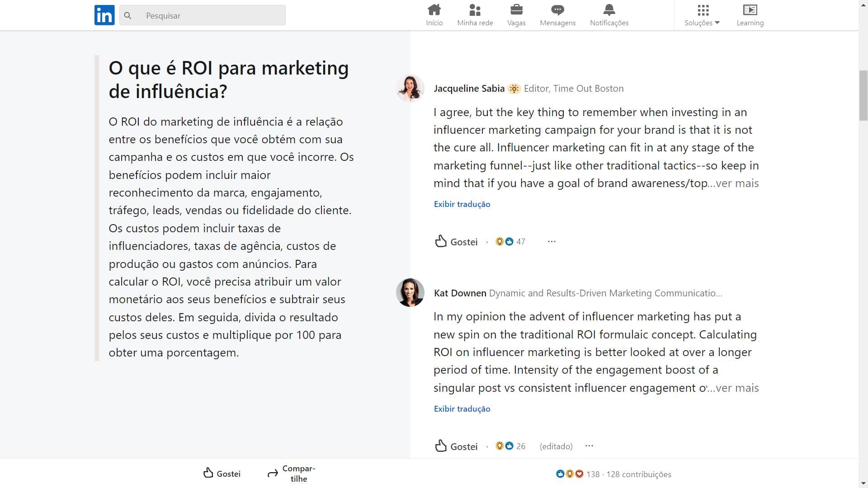868x488 pixels.
Task: Open more options on Kat Downen's comment
Action: (x=589, y=446)
